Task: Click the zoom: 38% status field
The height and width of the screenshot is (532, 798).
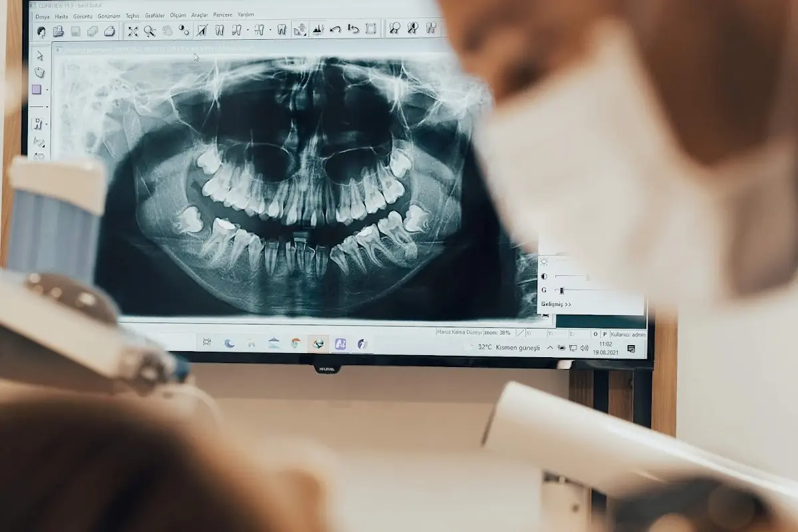Action: (497, 332)
